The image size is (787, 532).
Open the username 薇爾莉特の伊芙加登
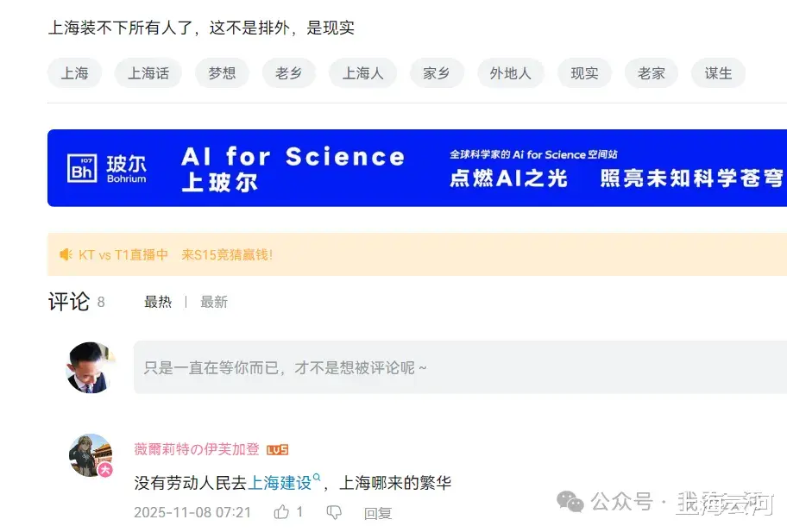[197, 449]
